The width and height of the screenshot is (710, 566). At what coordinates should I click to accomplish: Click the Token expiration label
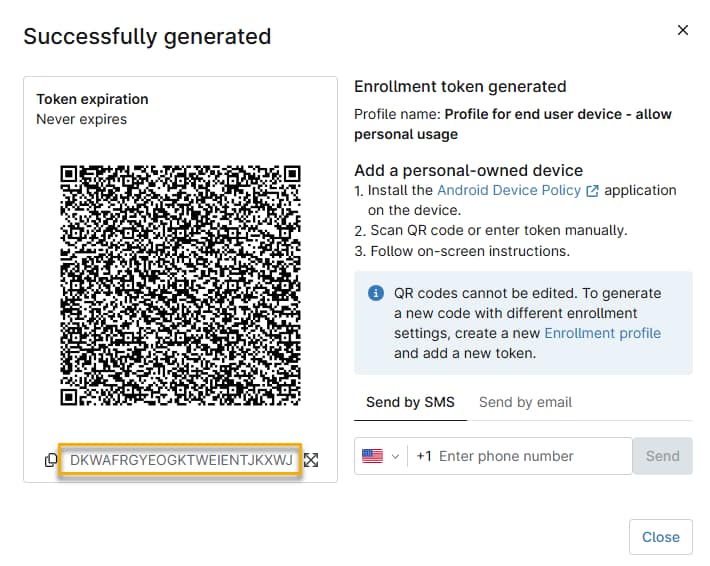click(92, 99)
